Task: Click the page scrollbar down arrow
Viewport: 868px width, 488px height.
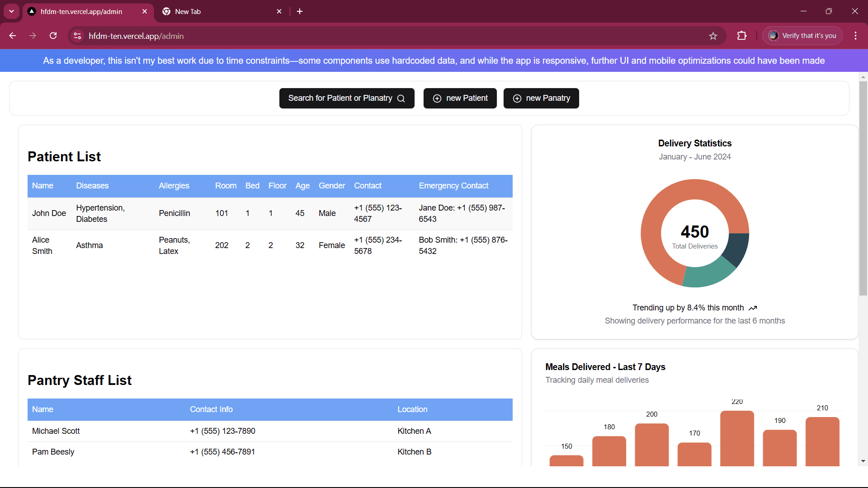Action: 863,461
